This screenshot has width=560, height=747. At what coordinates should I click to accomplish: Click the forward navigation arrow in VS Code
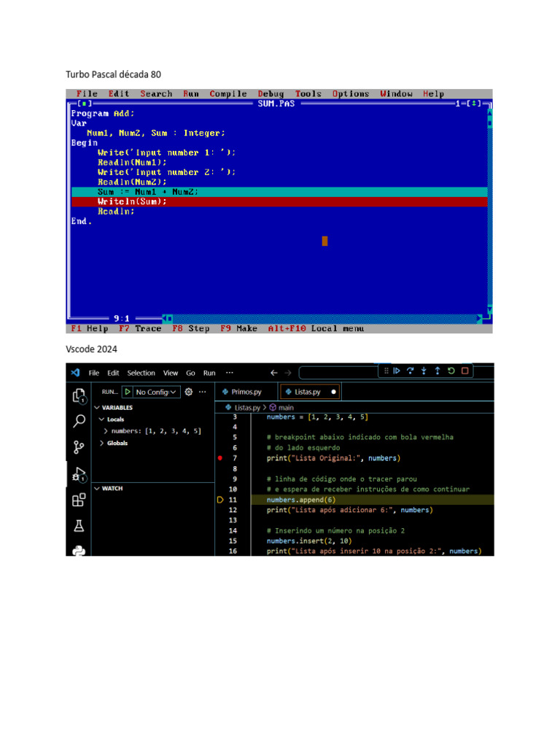coord(288,373)
